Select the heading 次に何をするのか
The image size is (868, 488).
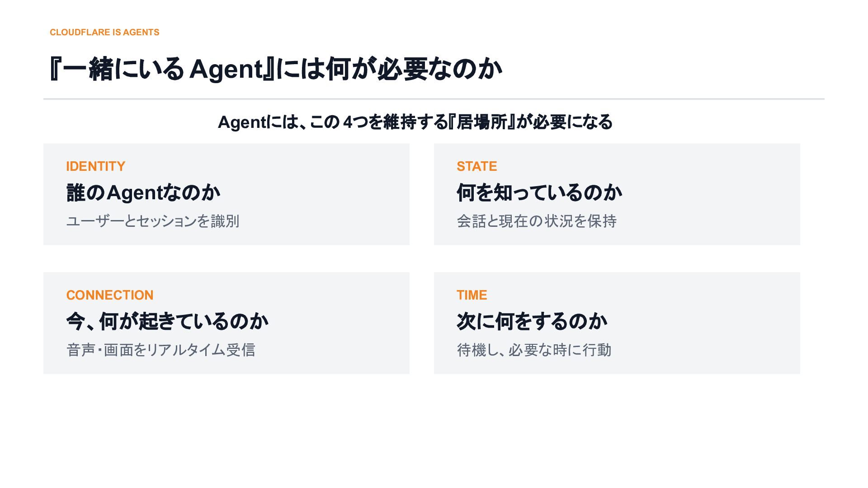tap(532, 321)
